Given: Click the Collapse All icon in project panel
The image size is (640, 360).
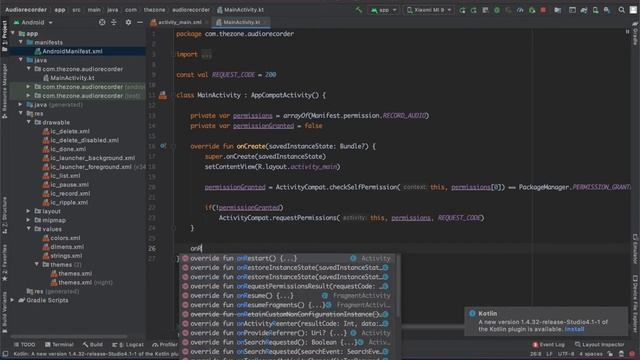Looking at the screenshot, I should pos(114,22).
